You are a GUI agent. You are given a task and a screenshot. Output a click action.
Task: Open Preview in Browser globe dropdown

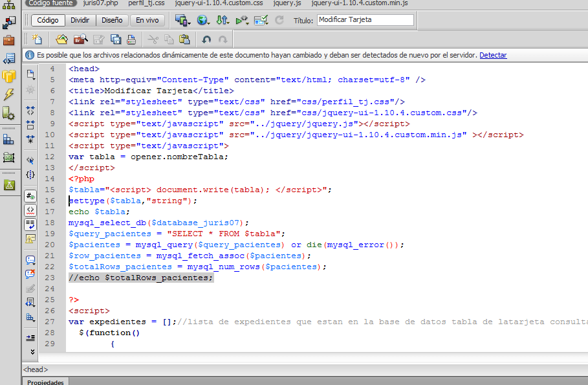(x=203, y=20)
